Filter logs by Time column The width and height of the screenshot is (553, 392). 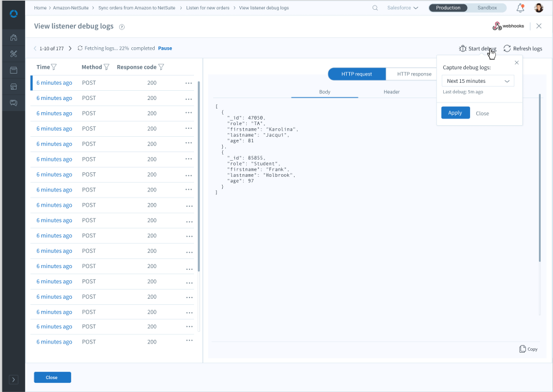click(54, 67)
